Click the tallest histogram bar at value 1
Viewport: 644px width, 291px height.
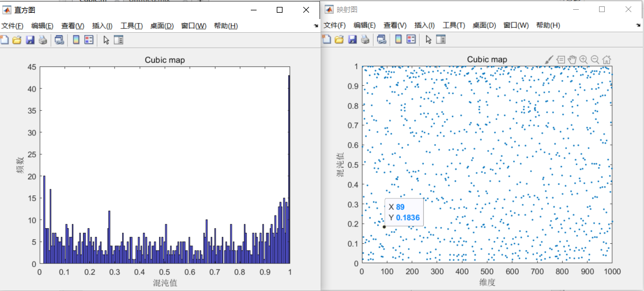(289, 169)
